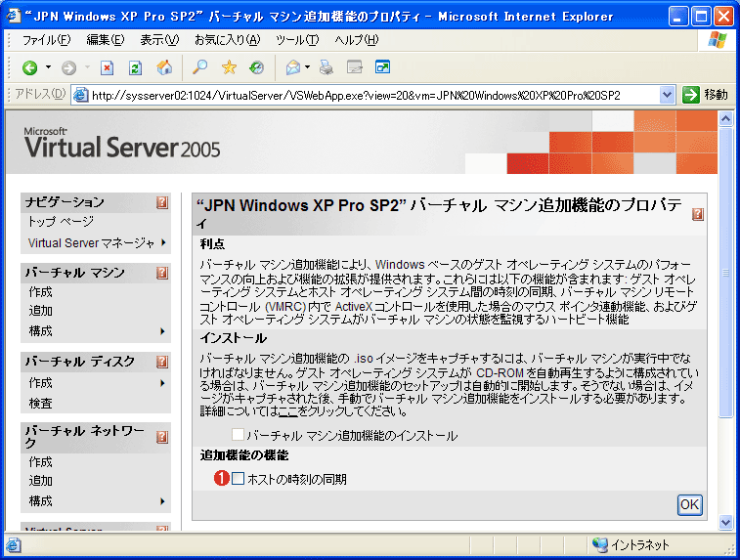
Task: Open the Favorites star icon
Action: click(229, 67)
